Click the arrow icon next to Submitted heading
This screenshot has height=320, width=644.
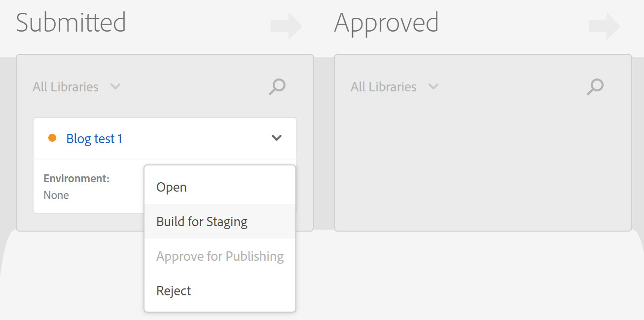pyautogui.click(x=286, y=26)
